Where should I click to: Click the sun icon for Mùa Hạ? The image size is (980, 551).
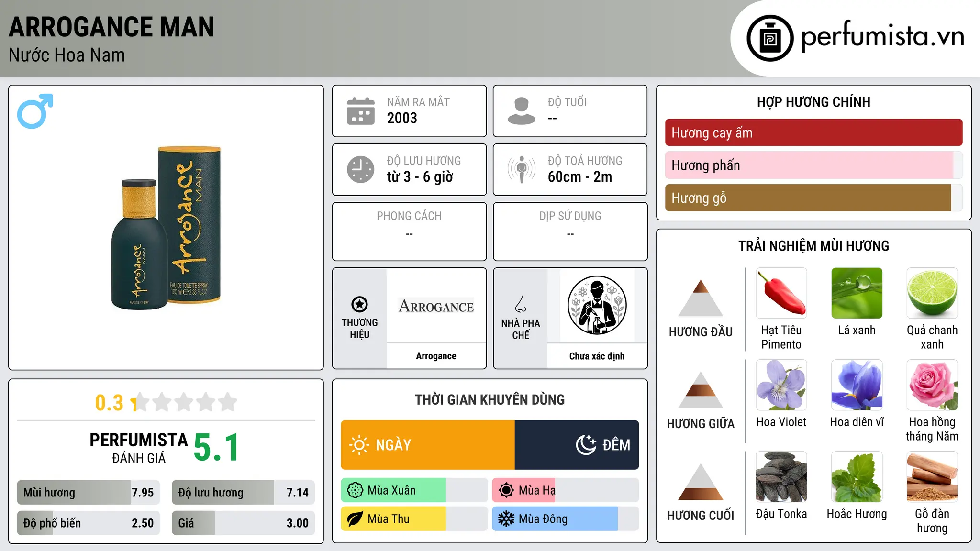click(x=506, y=490)
